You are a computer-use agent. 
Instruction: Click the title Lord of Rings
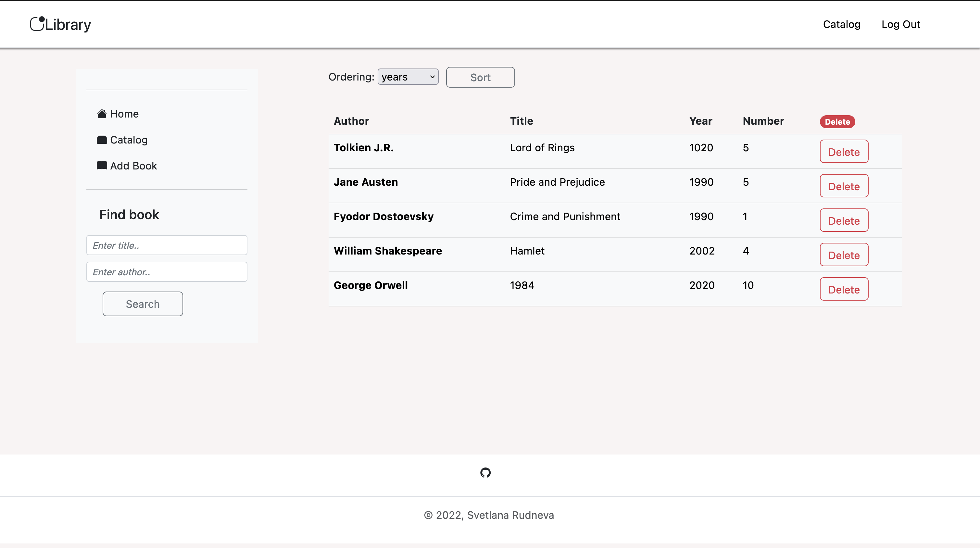[x=542, y=148]
